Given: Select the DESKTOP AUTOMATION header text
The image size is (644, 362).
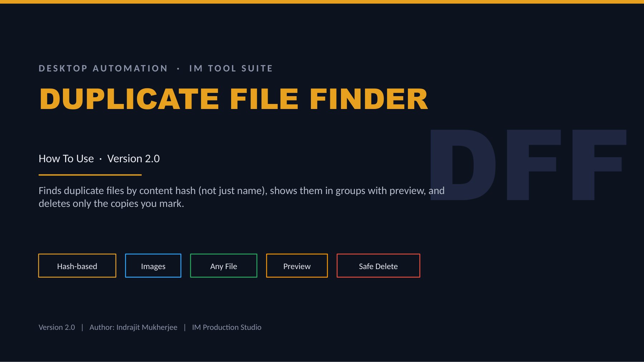Looking at the screenshot, I should pos(103,68).
